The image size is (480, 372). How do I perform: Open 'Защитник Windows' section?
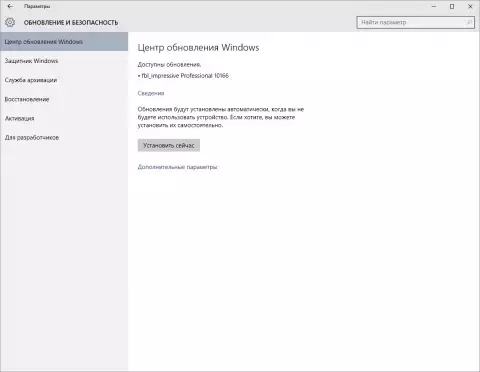tap(64, 61)
